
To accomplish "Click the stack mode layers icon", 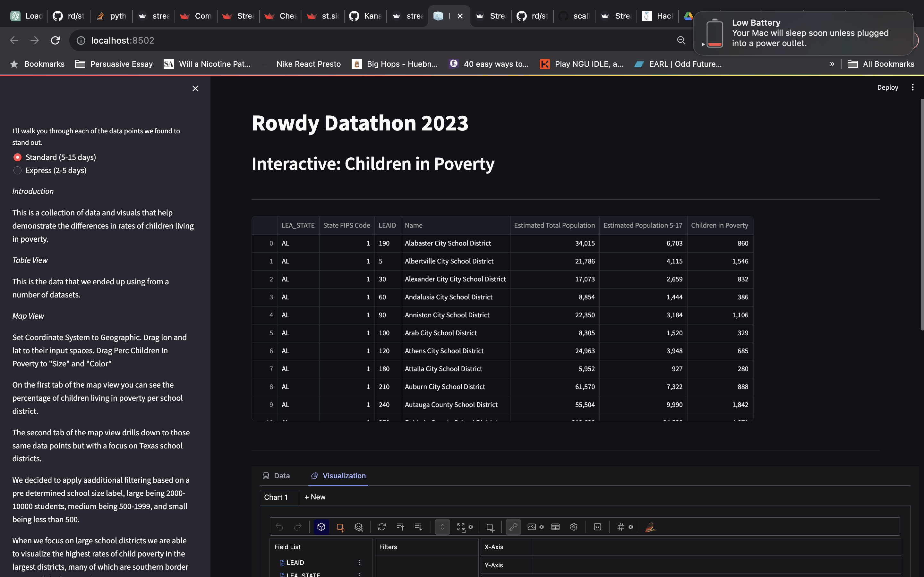I will coord(358,527).
